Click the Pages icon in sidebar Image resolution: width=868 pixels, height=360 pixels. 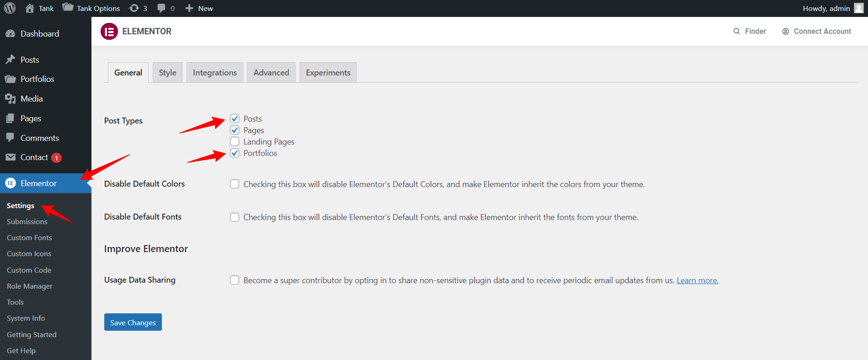coord(10,118)
